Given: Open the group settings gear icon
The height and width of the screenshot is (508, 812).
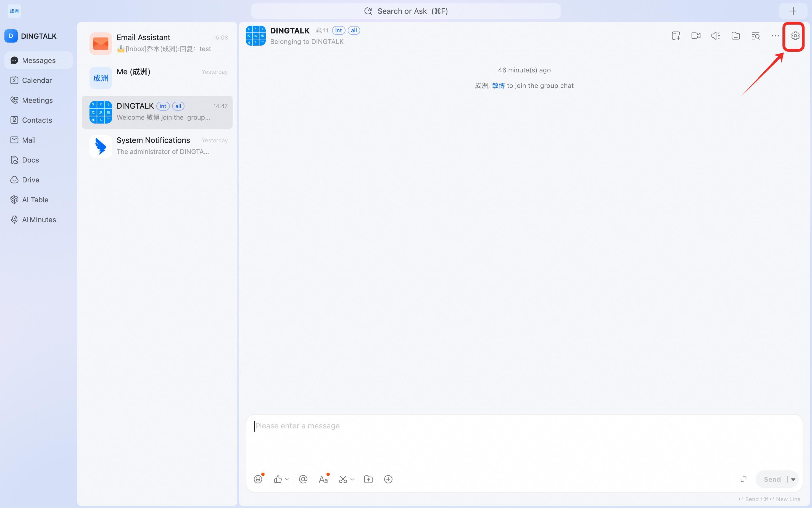Looking at the screenshot, I should coord(795,36).
